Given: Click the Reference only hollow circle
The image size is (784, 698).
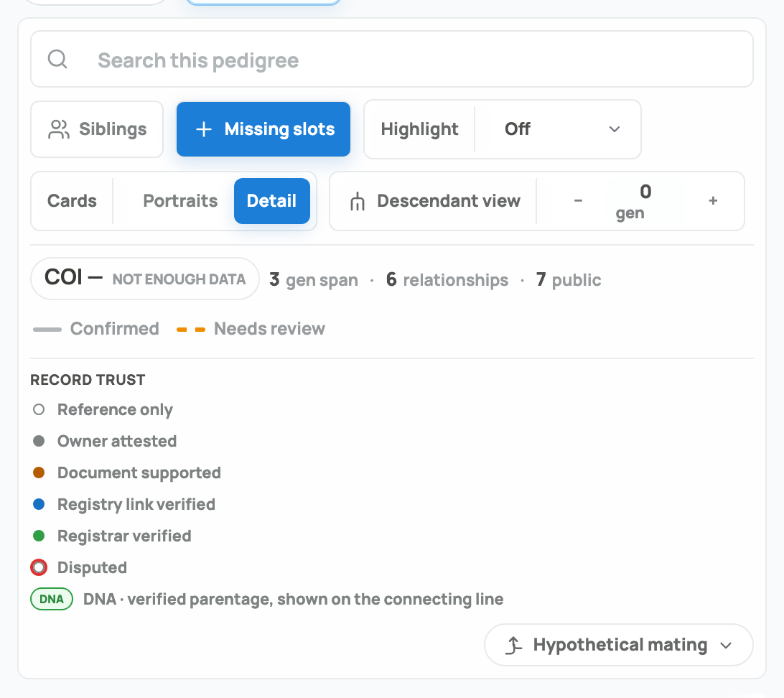Looking at the screenshot, I should [39, 410].
